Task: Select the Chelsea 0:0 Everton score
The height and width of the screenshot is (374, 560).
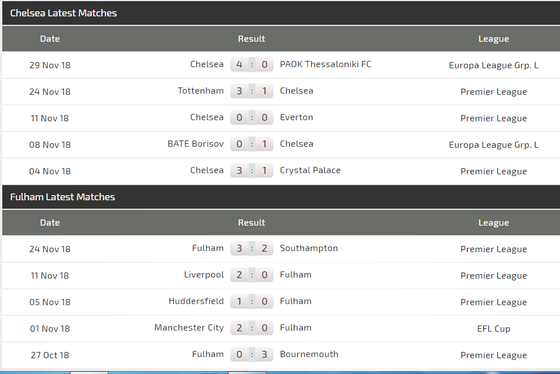Action: click(x=252, y=118)
